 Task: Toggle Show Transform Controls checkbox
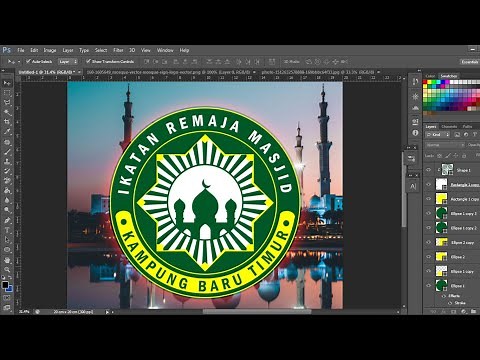pos(88,61)
